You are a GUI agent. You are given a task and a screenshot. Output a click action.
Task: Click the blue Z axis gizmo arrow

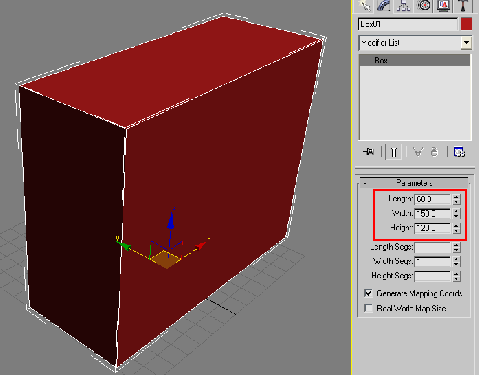pos(171,221)
